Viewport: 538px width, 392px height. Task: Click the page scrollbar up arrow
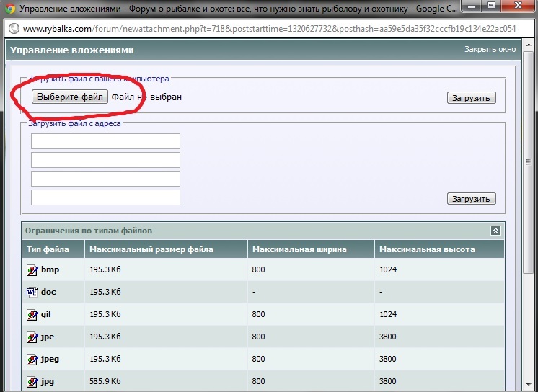pyautogui.click(x=529, y=45)
